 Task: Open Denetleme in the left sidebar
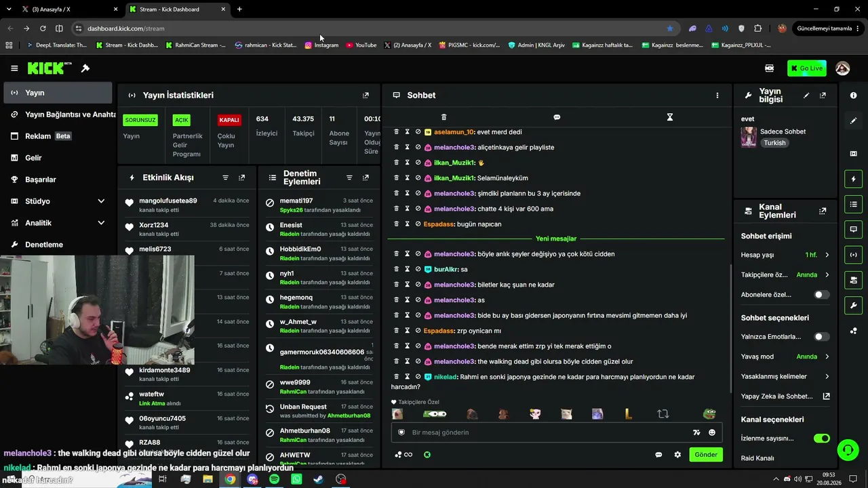click(x=57, y=245)
